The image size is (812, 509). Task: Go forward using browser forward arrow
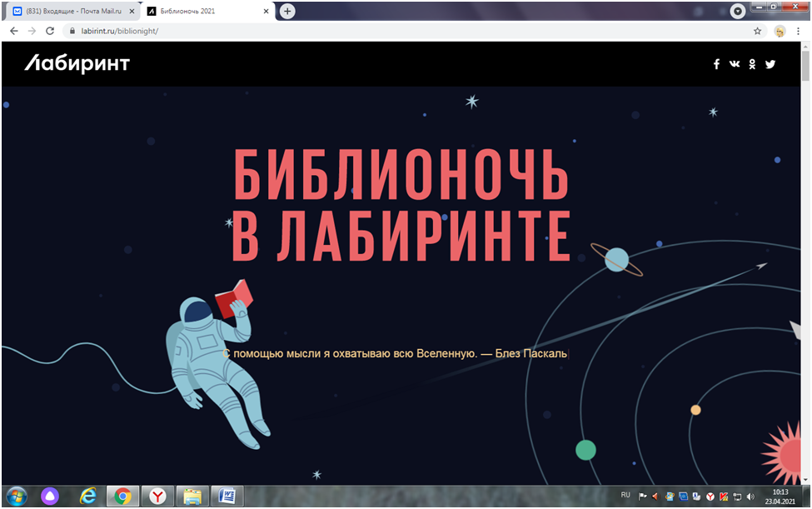coord(32,31)
